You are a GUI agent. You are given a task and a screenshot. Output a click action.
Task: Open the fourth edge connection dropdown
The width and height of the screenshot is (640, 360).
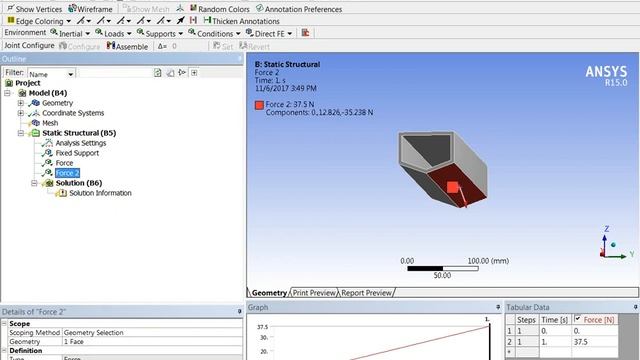[x=144, y=20]
